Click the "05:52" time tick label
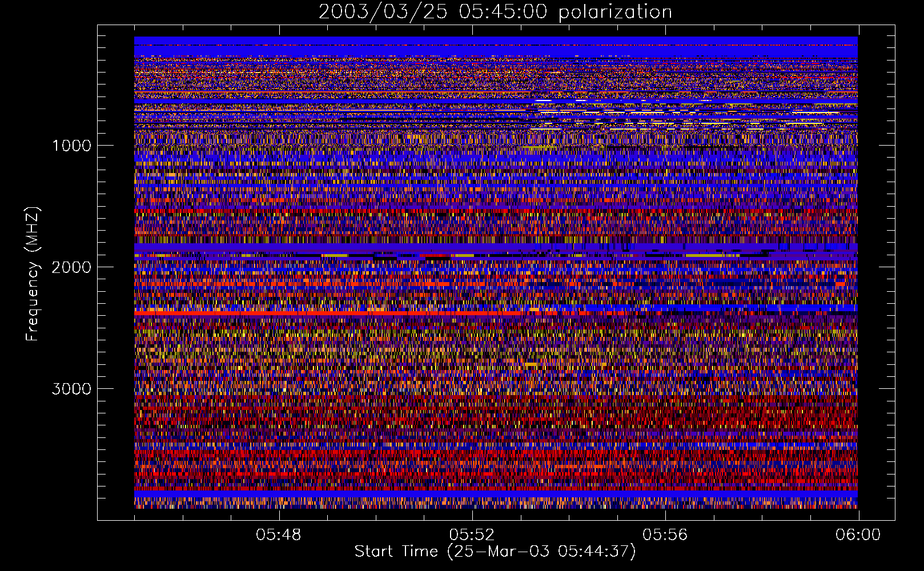 pos(472,535)
